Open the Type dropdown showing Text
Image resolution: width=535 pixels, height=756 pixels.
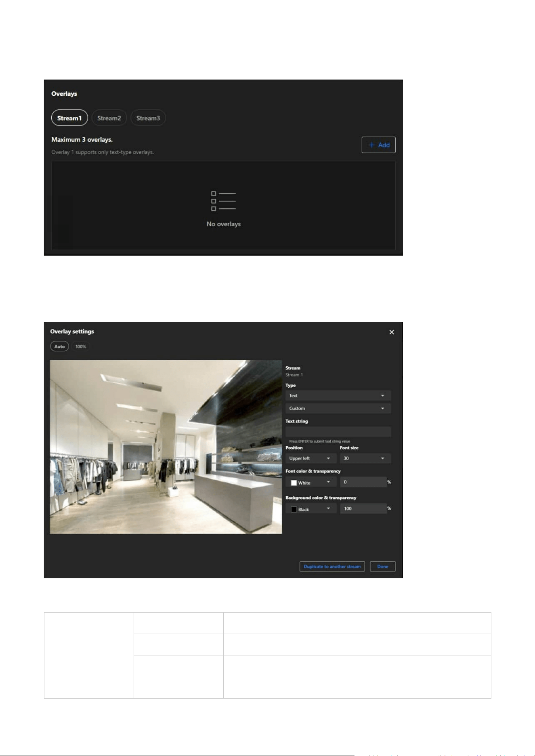pyautogui.click(x=338, y=395)
